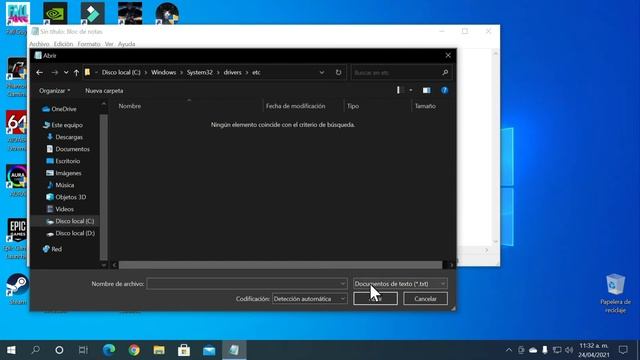Sort by the Tamaño column
The image size is (640, 360).
[x=425, y=106]
